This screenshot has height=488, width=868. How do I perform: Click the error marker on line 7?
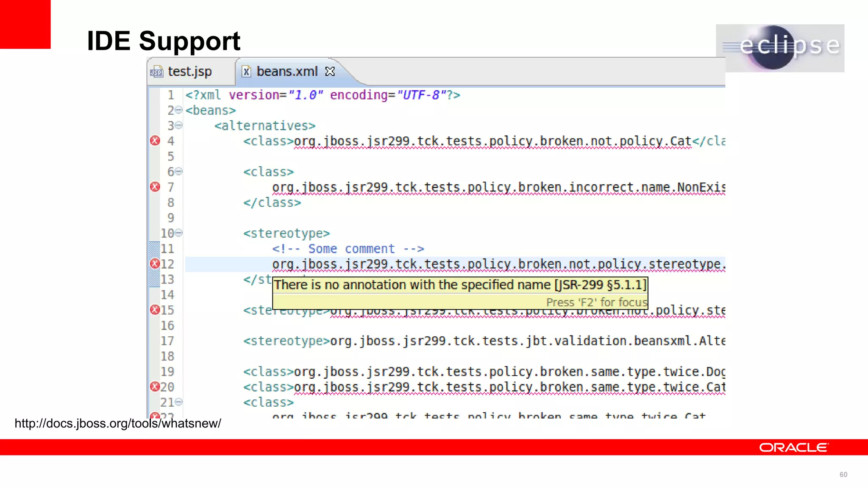click(x=155, y=187)
